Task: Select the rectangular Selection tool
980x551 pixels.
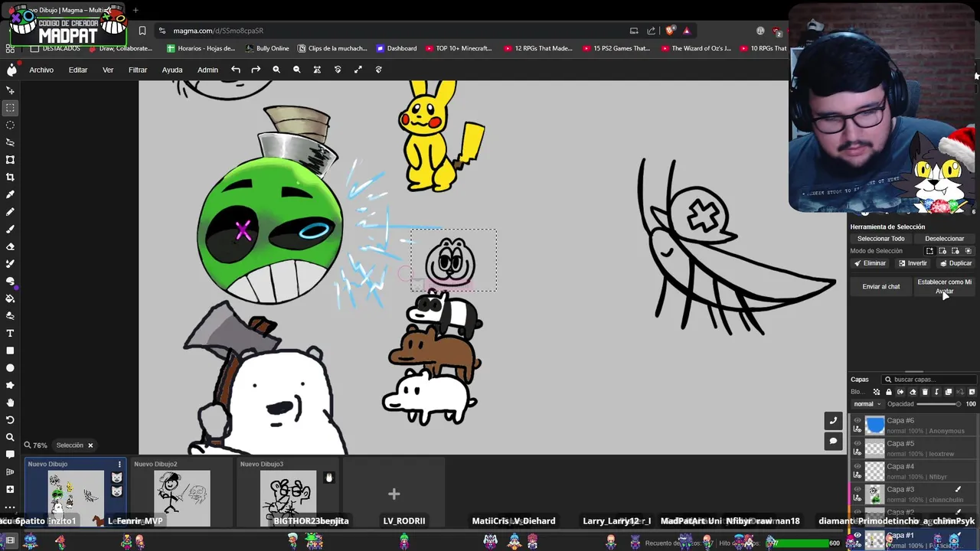Action: (11, 108)
